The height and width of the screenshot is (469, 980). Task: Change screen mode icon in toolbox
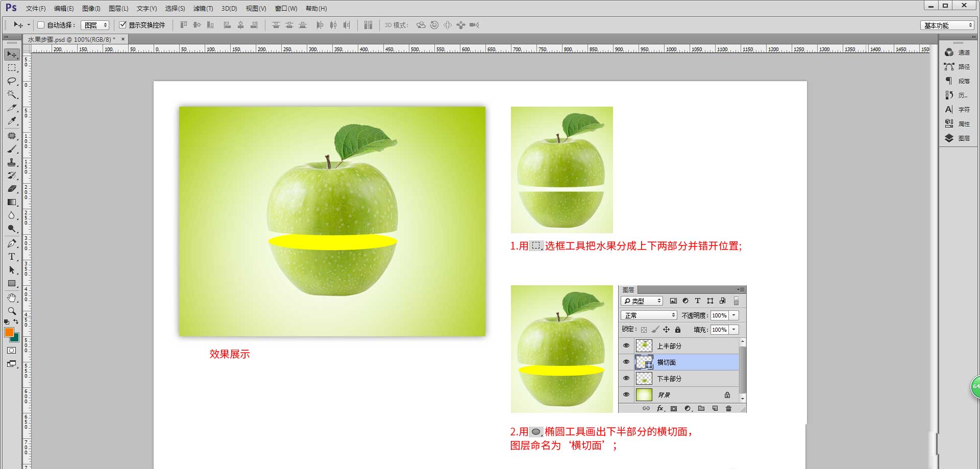tap(12, 364)
